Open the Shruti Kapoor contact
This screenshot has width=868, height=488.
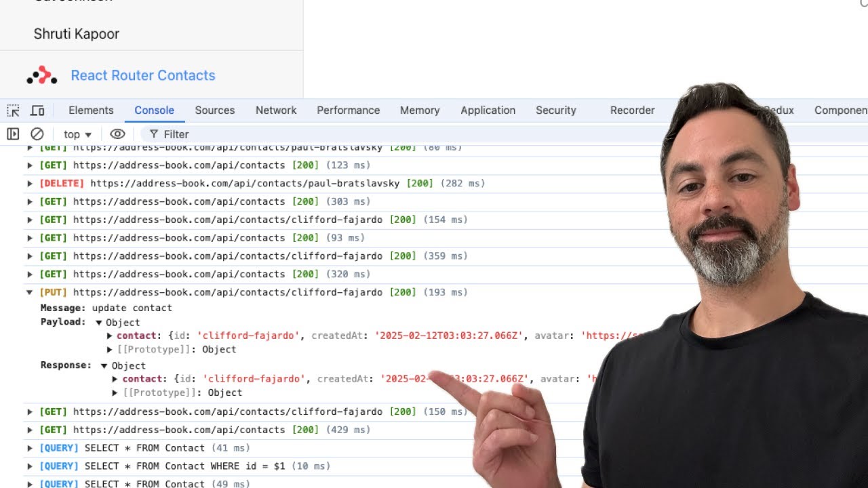(77, 34)
